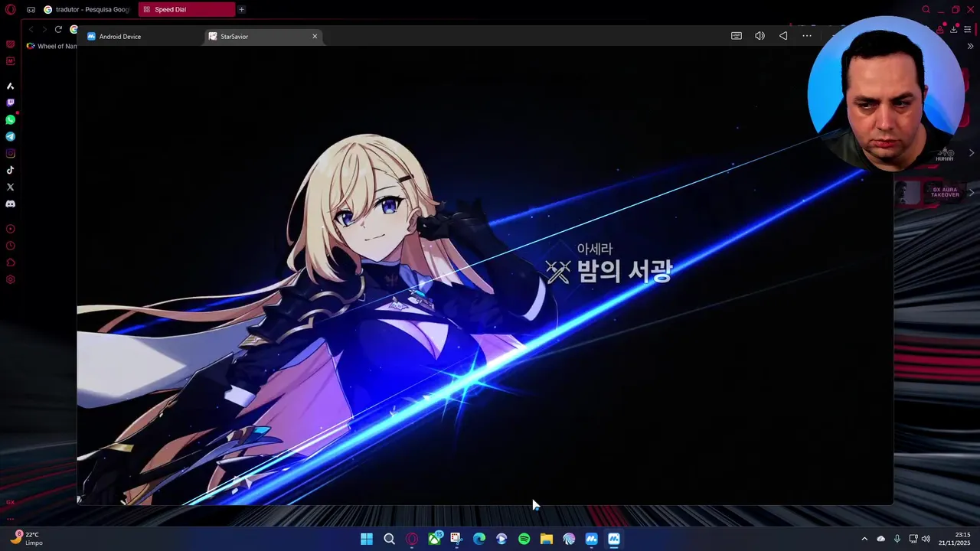The height and width of the screenshot is (551, 980).
Task: Expand the bookmarks overflow chevrons
Action: click(971, 46)
